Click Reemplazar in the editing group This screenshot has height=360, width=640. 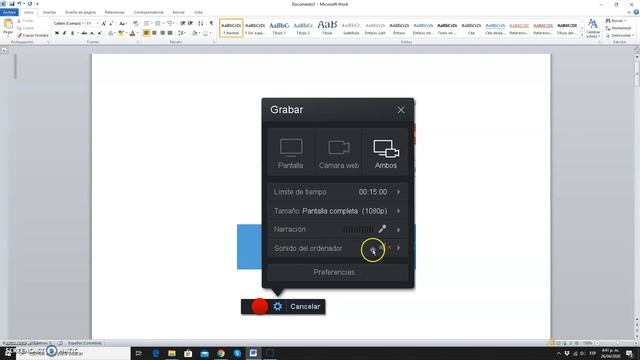coord(618,28)
